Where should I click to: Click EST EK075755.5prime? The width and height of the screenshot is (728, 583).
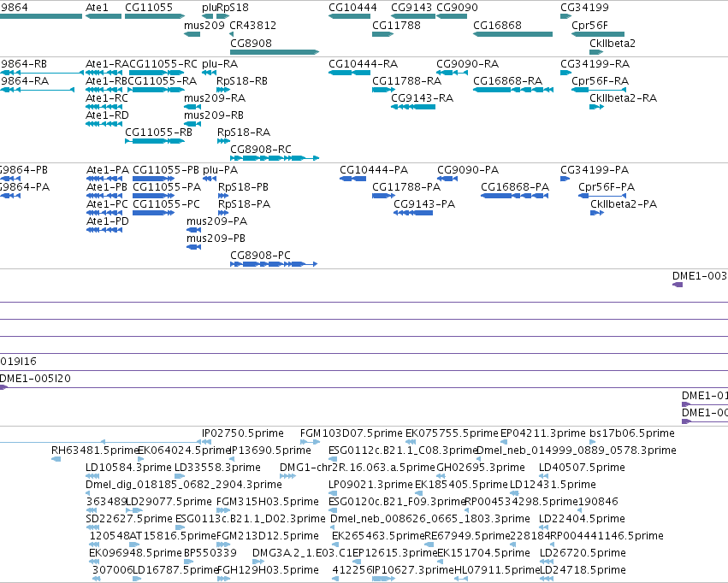(452, 433)
